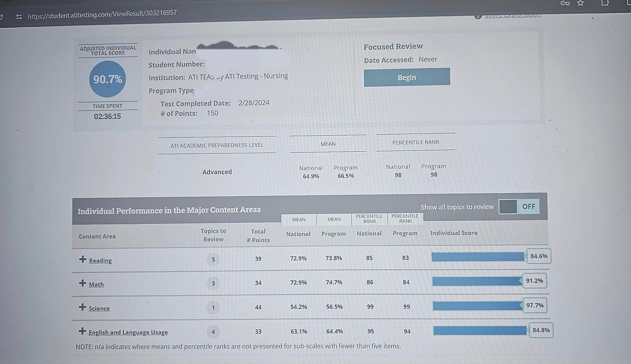Click the Reading content area link
The height and width of the screenshot is (364, 631).
(100, 260)
